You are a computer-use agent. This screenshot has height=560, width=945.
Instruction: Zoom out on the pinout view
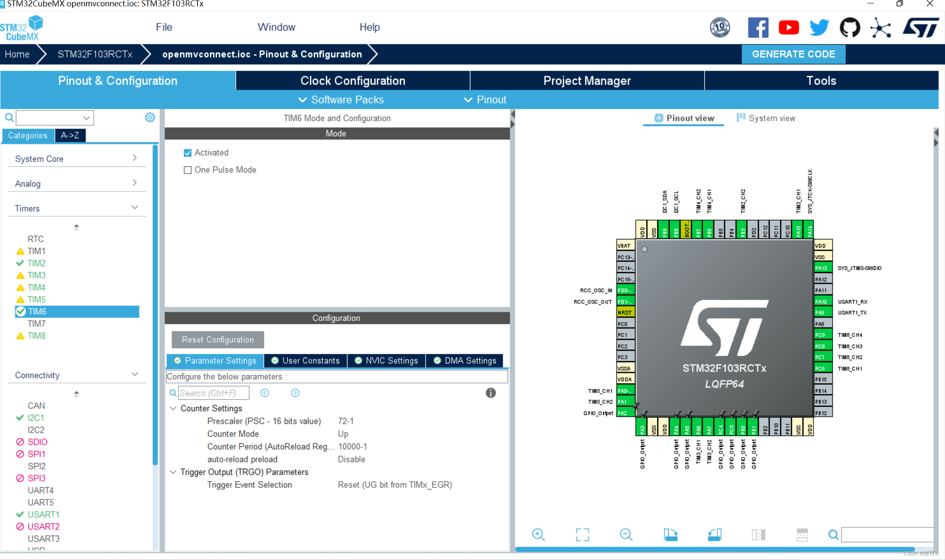[x=626, y=535]
